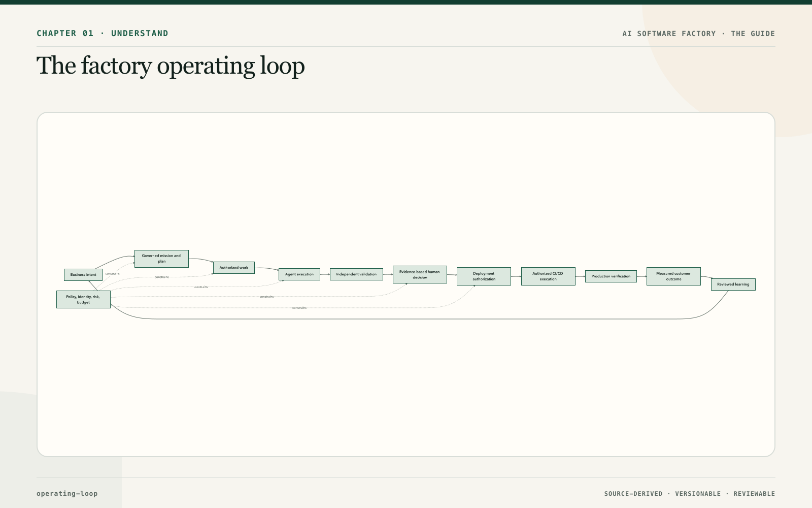Image resolution: width=812 pixels, height=508 pixels.
Task: Click the 'CHAPTER 01 · UNDERSTAND' header text
Action: pos(103,34)
